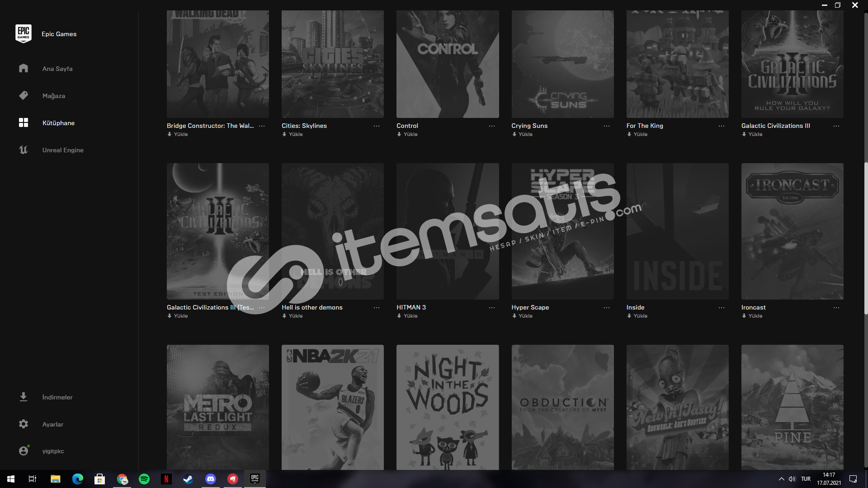Open Task View on taskbar
The image size is (868, 488).
[x=33, y=479]
